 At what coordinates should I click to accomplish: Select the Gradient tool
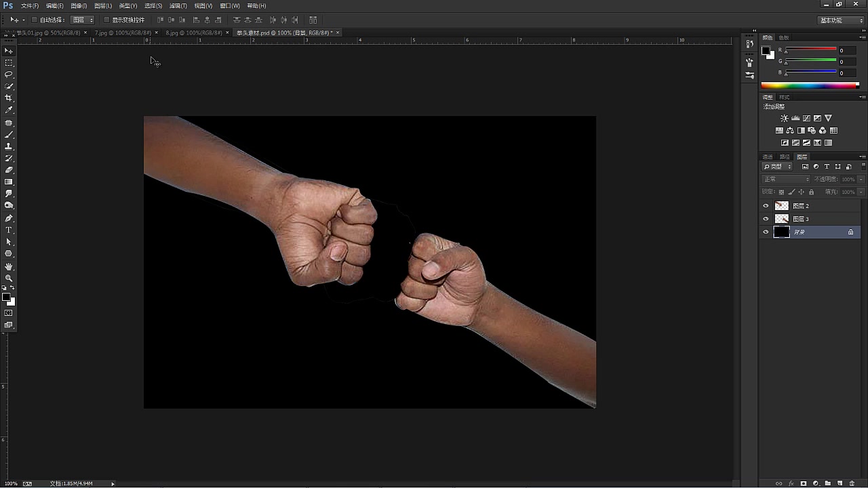pyautogui.click(x=9, y=182)
